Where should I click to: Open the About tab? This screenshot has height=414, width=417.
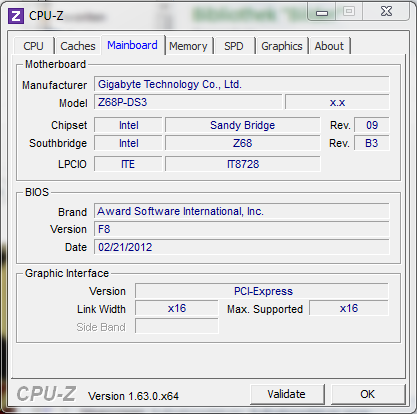coord(329,46)
